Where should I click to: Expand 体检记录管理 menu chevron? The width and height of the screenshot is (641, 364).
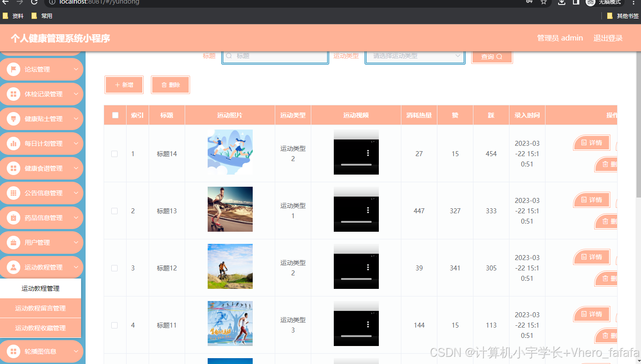tap(76, 94)
